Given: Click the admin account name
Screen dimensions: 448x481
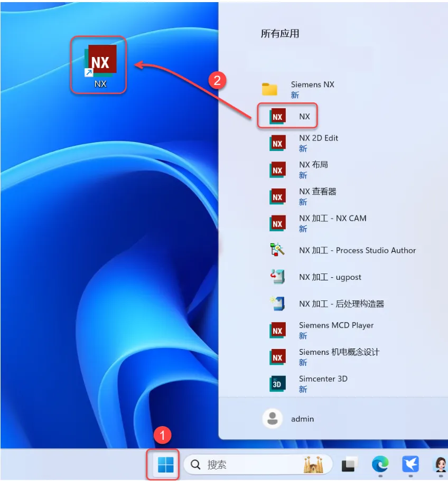Looking at the screenshot, I should (303, 419).
